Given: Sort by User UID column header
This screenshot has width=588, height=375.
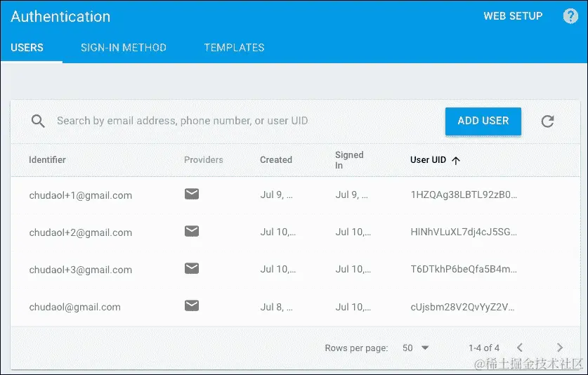Looking at the screenshot, I should click(428, 159).
